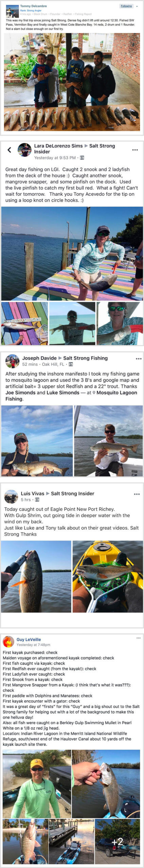144x868 pixels.
Task: Open three-dot menu on Lara DeLorenzo Sims post
Action: point(135,150)
